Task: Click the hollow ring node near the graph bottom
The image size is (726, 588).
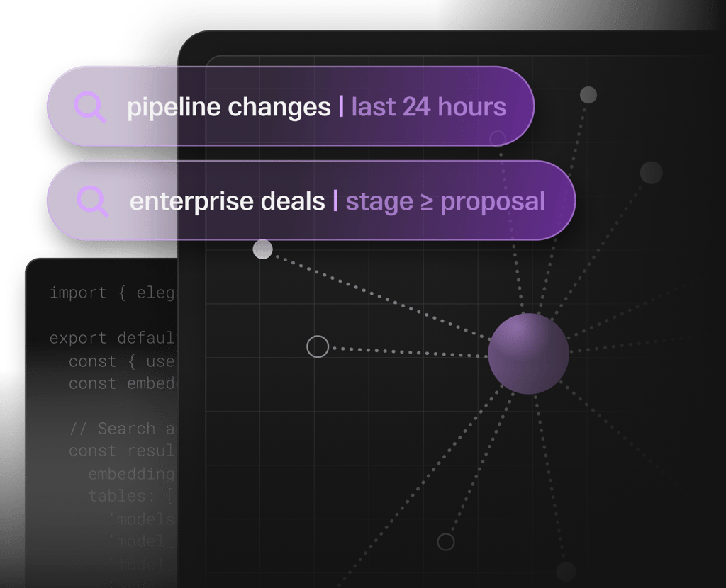Action: [445, 542]
